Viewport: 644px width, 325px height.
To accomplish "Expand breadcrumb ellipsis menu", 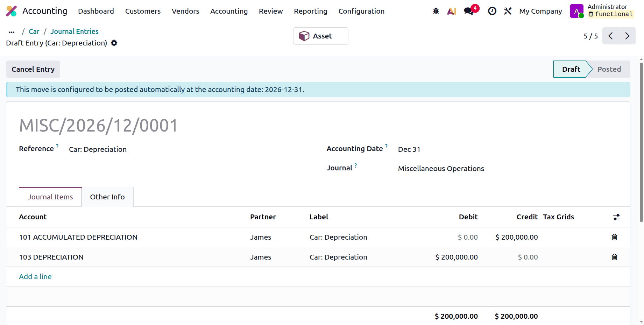I will tap(12, 32).
